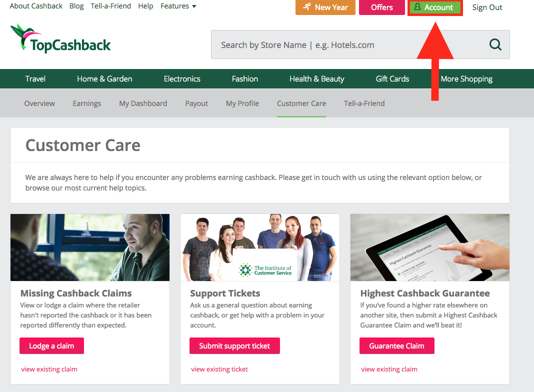Open the view existing ticket link
This screenshot has height=392, width=534.
(x=219, y=369)
